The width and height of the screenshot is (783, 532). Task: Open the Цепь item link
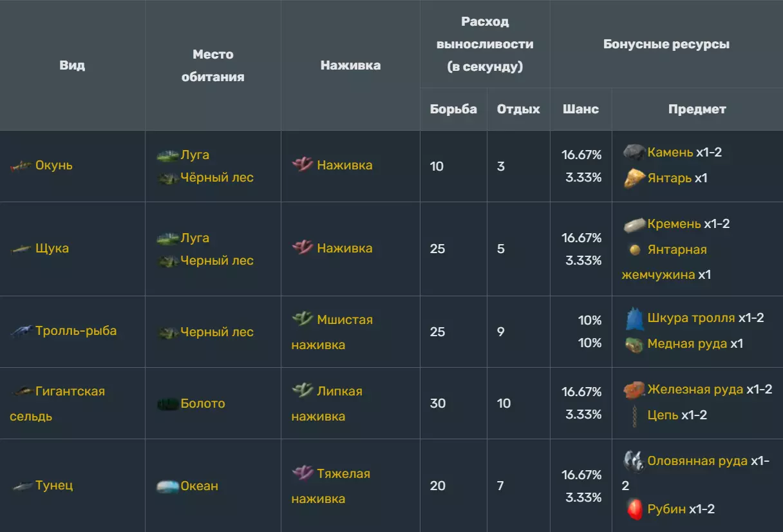[x=663, y=415]
